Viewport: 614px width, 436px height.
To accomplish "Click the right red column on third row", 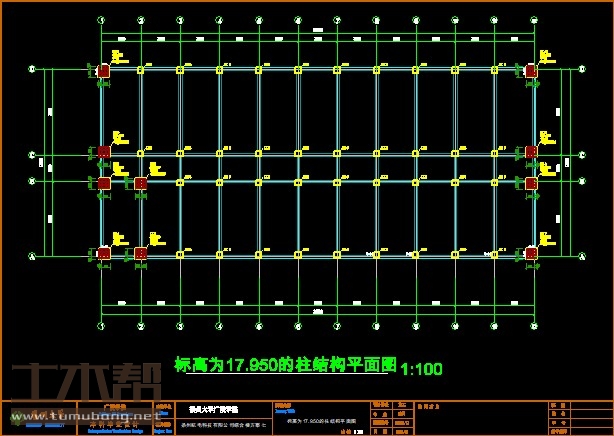I will pos(531,183).
